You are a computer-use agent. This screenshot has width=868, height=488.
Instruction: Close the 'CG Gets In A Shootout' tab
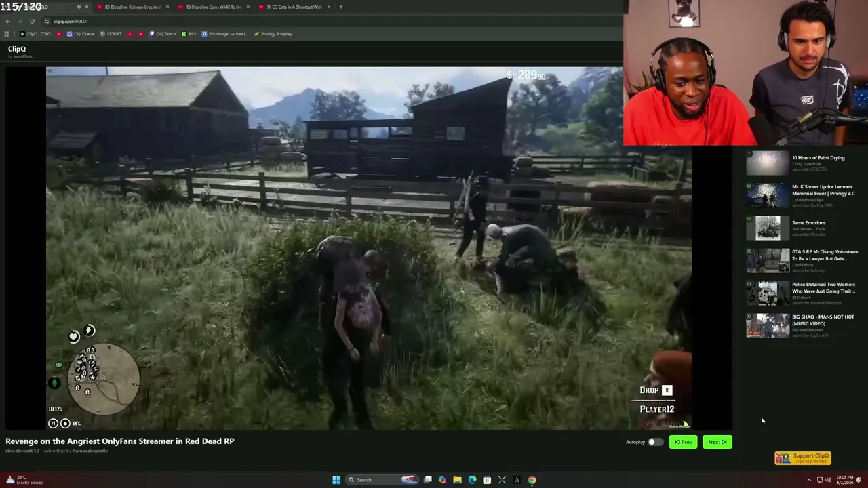pos(329,7)
